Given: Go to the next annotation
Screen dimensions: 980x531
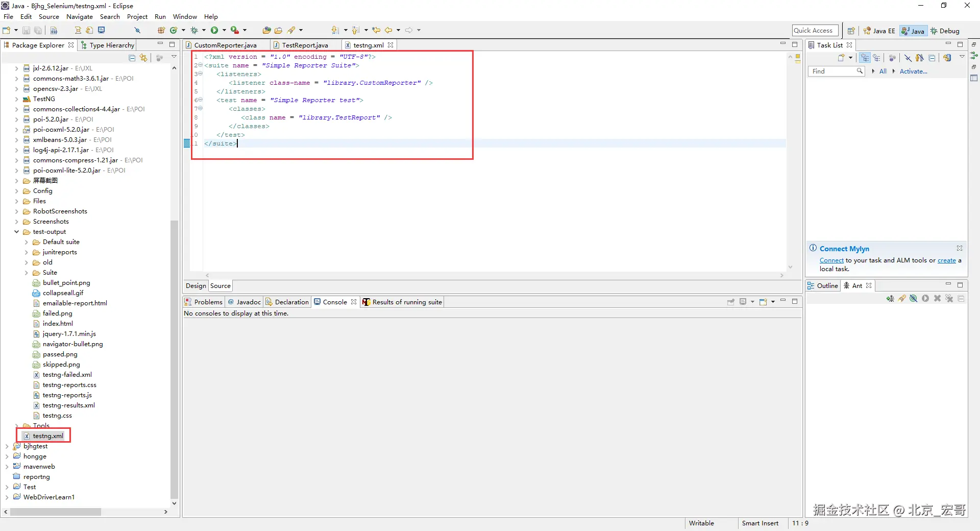Looking at the screenshot, I should pyautogui.click(x=335, y=30).
